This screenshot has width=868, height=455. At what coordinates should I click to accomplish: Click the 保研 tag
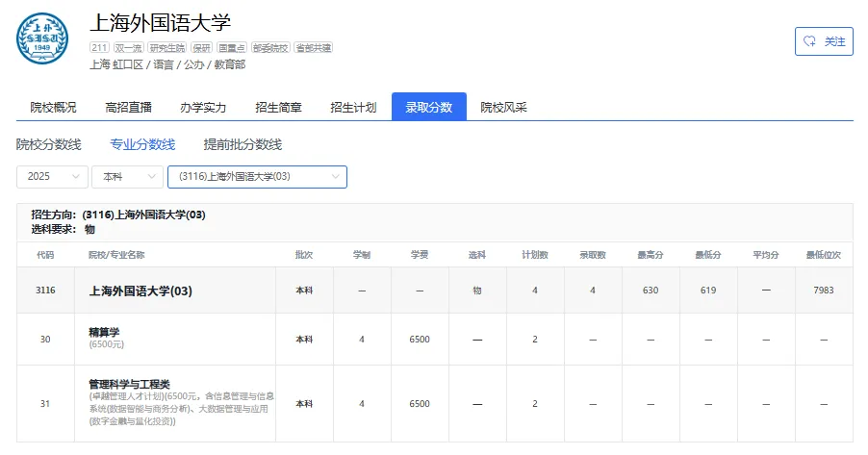(x=201, y=47)
